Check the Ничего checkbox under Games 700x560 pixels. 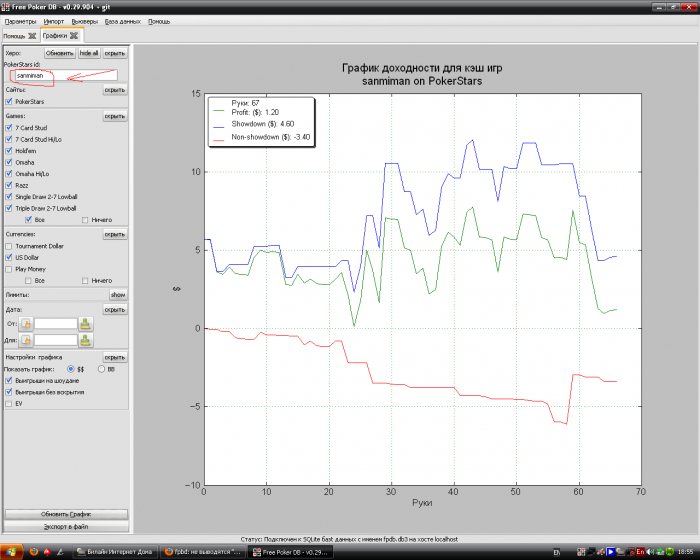[85, 220]
